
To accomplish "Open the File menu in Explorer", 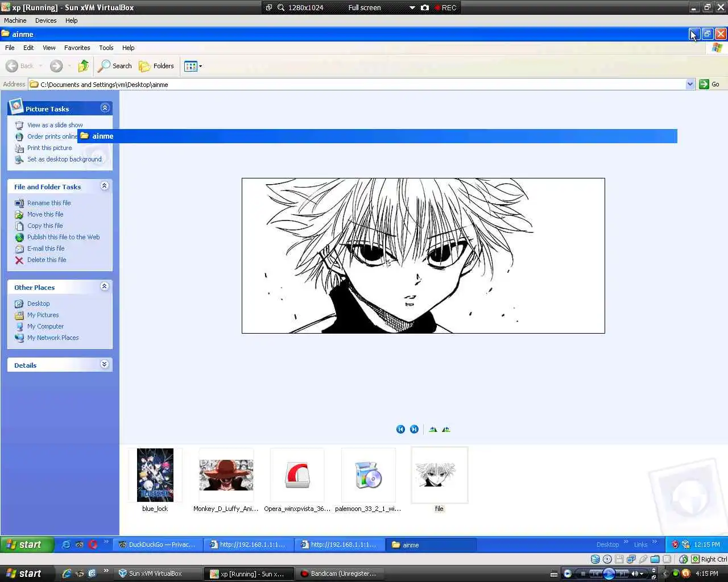I will 10,48.
